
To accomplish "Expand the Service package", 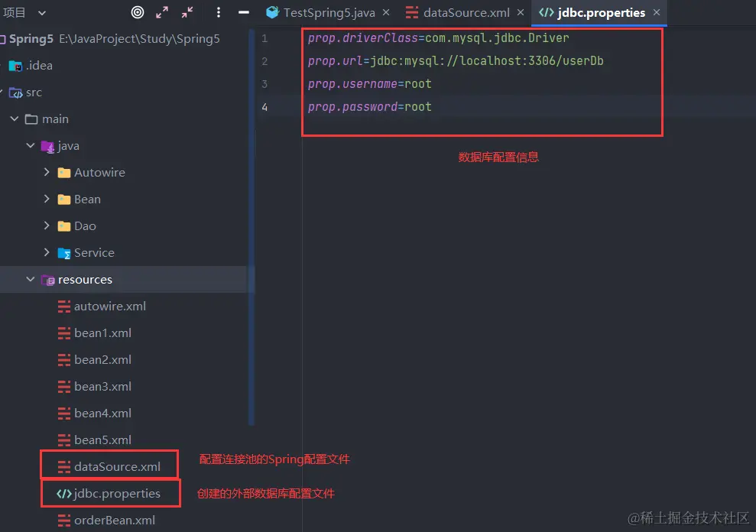I will (x=47, y=252).
